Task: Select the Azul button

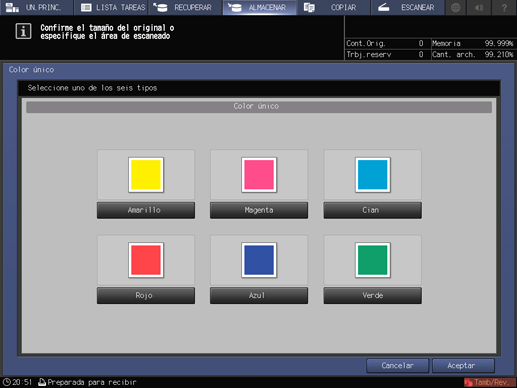Action: (259, 296)
